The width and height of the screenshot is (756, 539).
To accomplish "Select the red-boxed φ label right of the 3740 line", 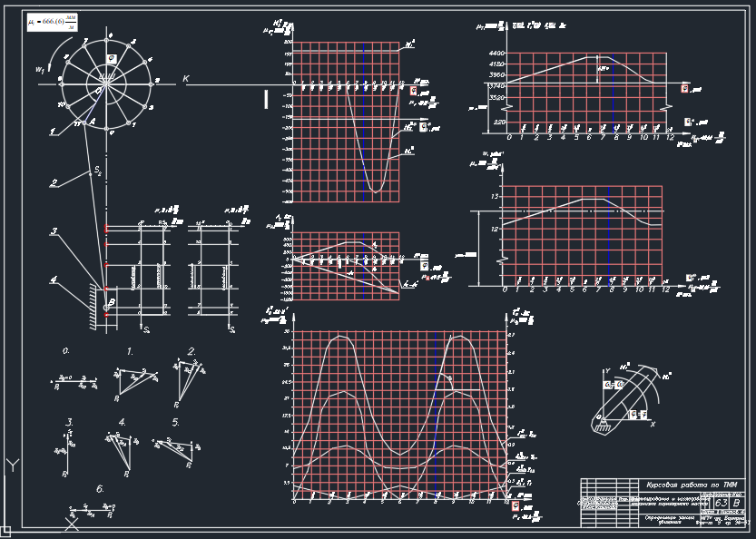I will [x=684, y=88].
